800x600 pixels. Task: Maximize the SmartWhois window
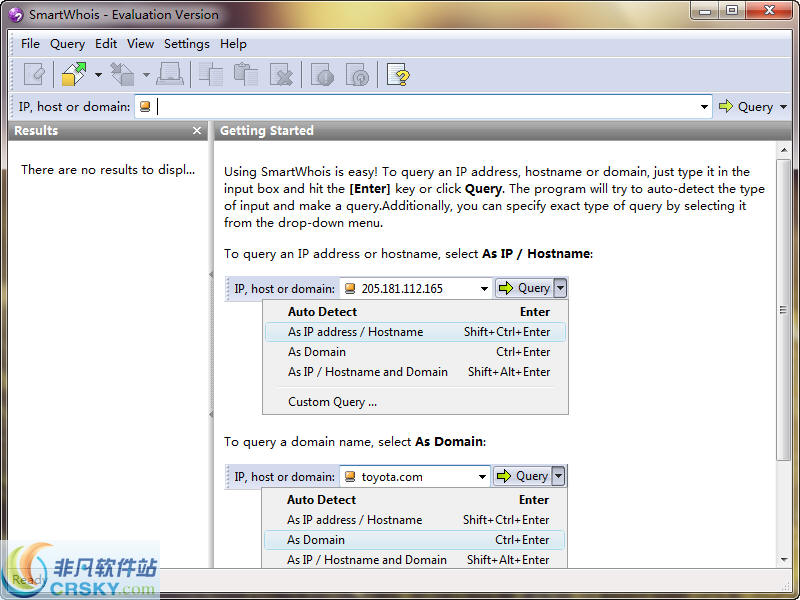(732, 11)
